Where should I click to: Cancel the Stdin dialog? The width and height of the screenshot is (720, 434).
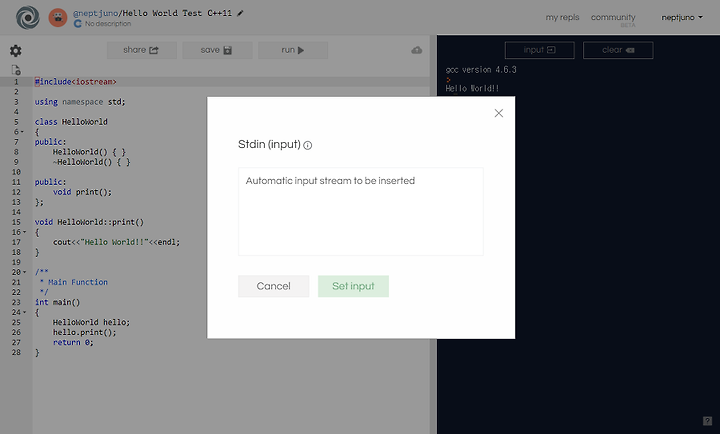point(273,286)
